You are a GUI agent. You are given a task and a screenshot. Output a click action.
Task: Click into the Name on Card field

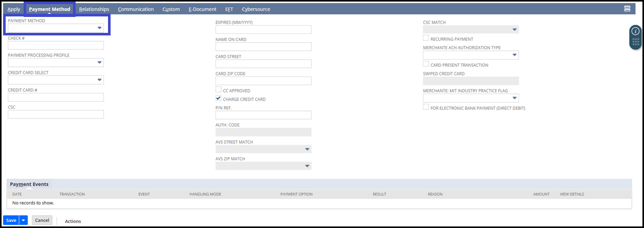[x=263, y=47]
